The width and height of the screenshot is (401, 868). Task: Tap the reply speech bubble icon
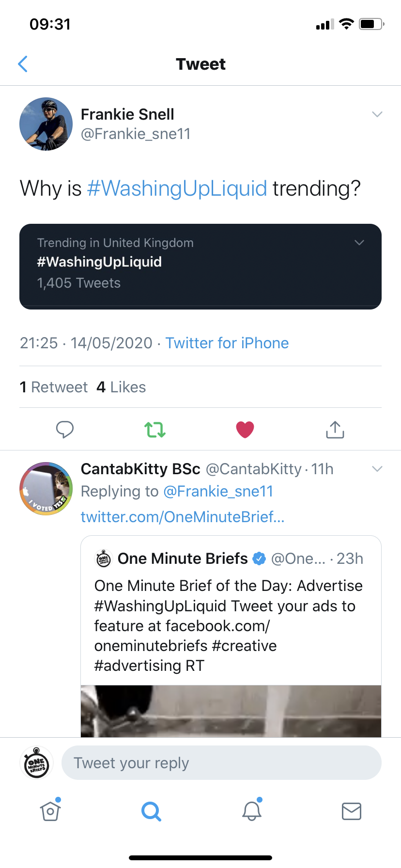pos(65,430)
